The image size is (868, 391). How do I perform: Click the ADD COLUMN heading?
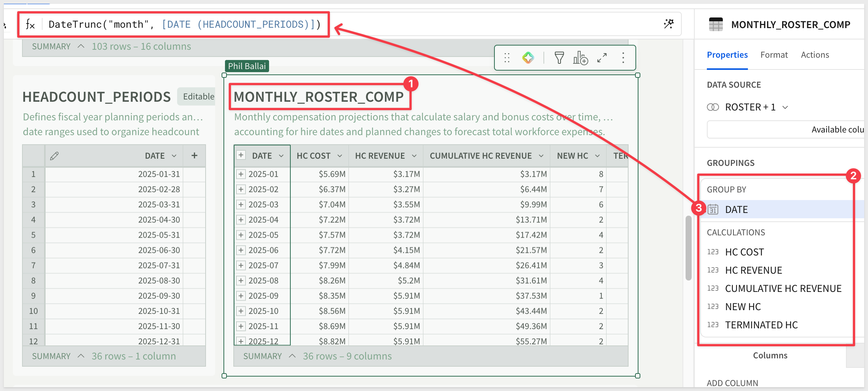(x=732, y=383)
